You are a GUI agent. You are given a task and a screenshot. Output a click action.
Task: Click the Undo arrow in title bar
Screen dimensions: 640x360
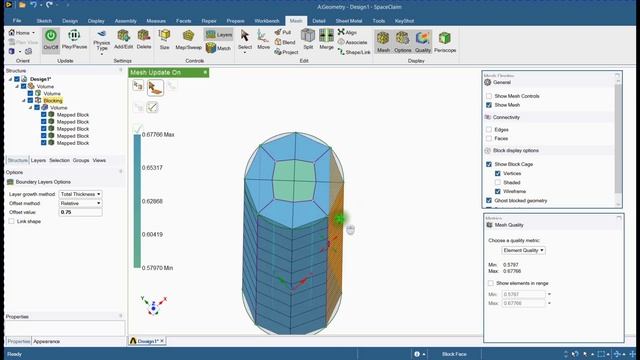coord(33,5)
